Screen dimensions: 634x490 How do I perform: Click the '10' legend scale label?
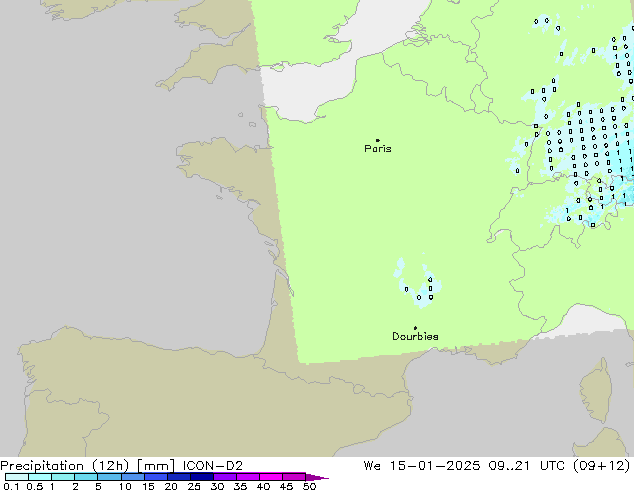[x=125, y=486]
